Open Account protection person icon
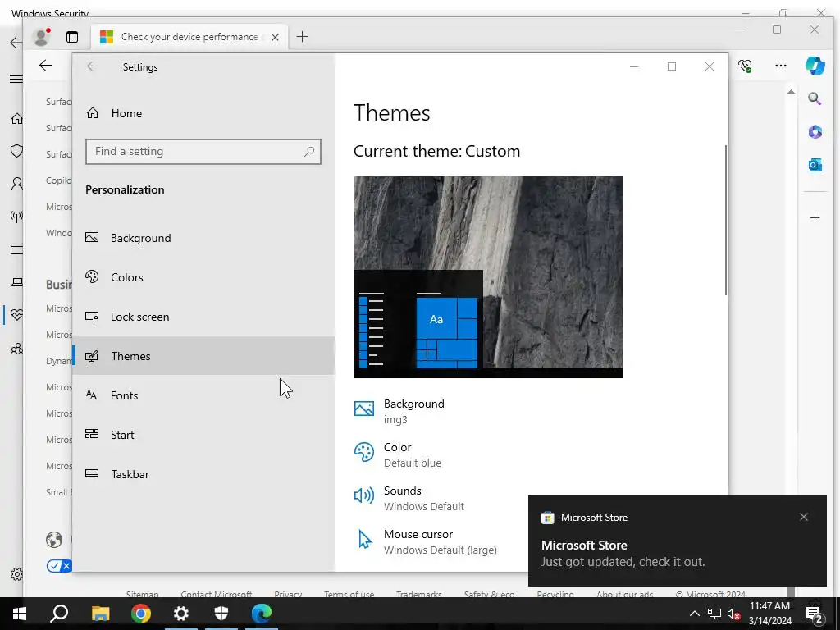 pyautogui.click(x=17, y=184)
